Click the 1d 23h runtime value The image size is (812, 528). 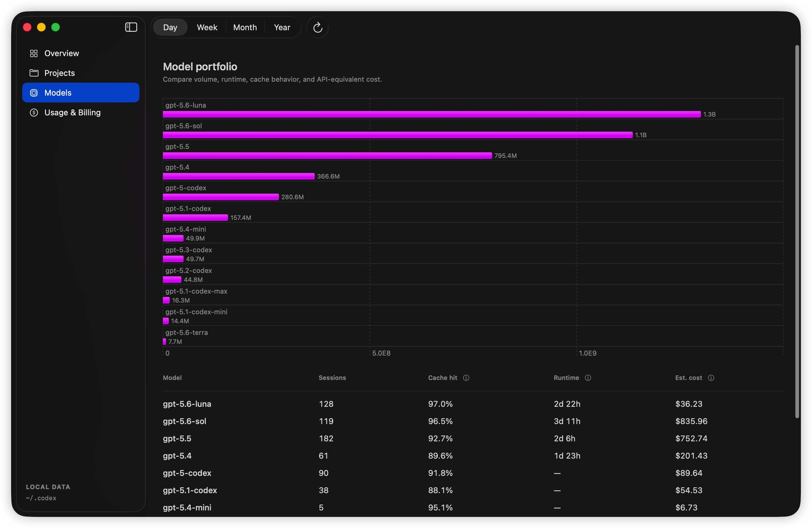click(x=567, y=456)
